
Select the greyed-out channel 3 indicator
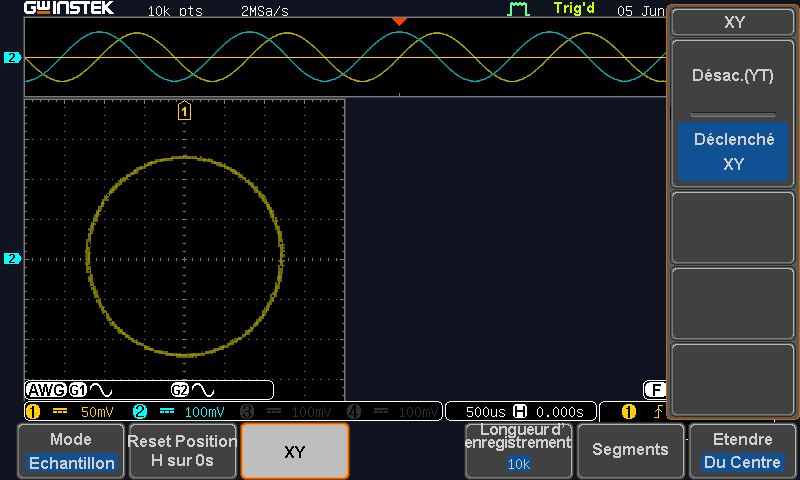click(x=247, y=412)
